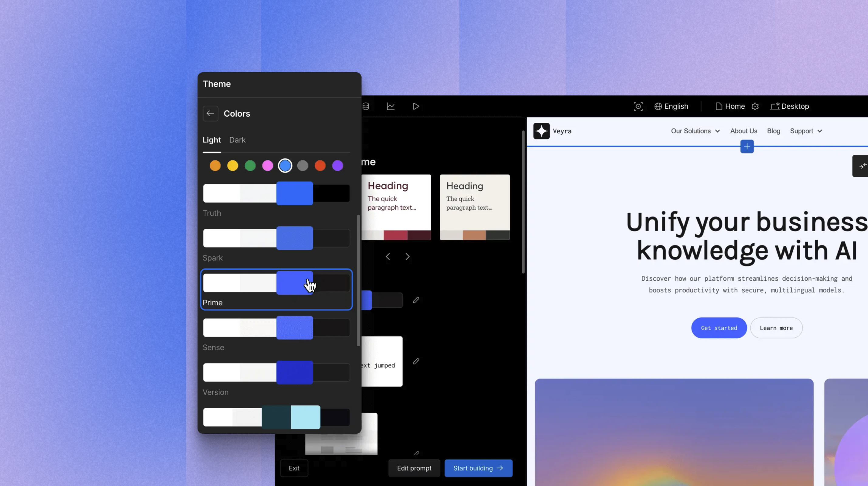Click the blue plus icon below the navbar
868x486 pixels.
pyautogui.click(x=747, y=146)
